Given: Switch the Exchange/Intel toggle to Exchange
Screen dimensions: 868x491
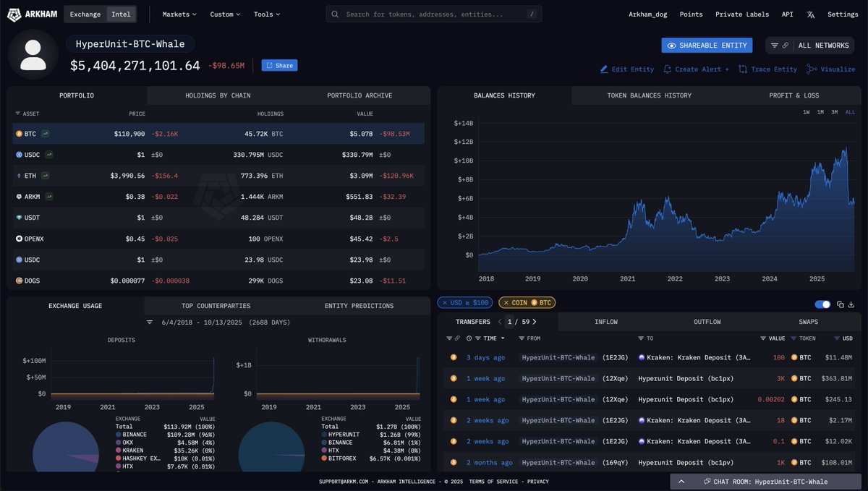Looking at the screenshot, I should [85, 14].
